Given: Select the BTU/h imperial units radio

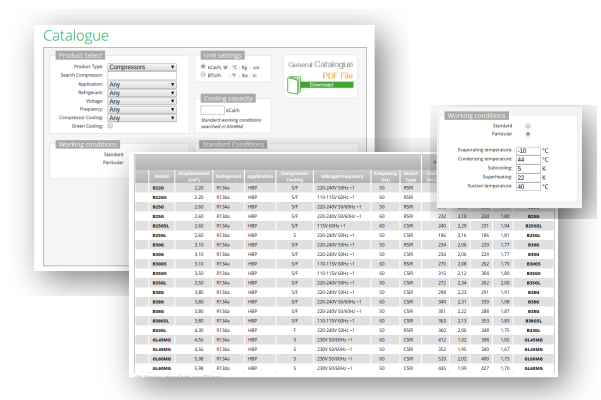Looking at the screenshot, I should pos(203,75).
